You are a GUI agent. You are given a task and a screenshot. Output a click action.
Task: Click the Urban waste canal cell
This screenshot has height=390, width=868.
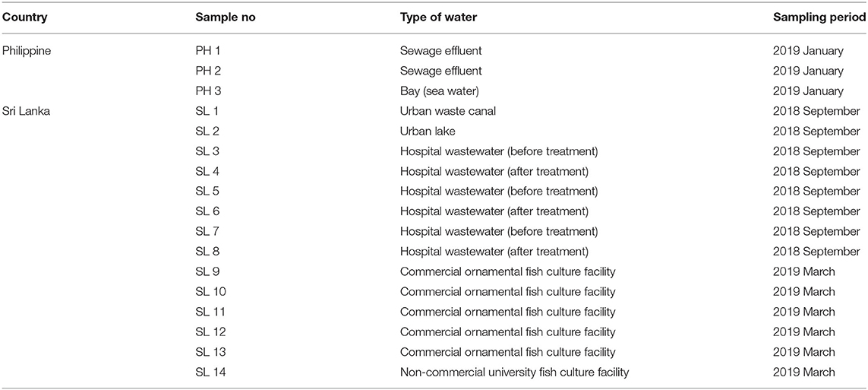click(448, 111)
